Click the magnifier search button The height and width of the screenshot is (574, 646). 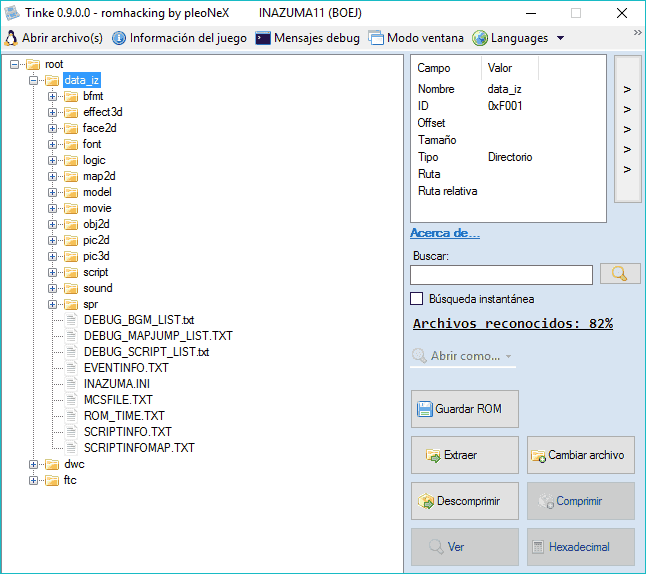click(x=620, y=274)
